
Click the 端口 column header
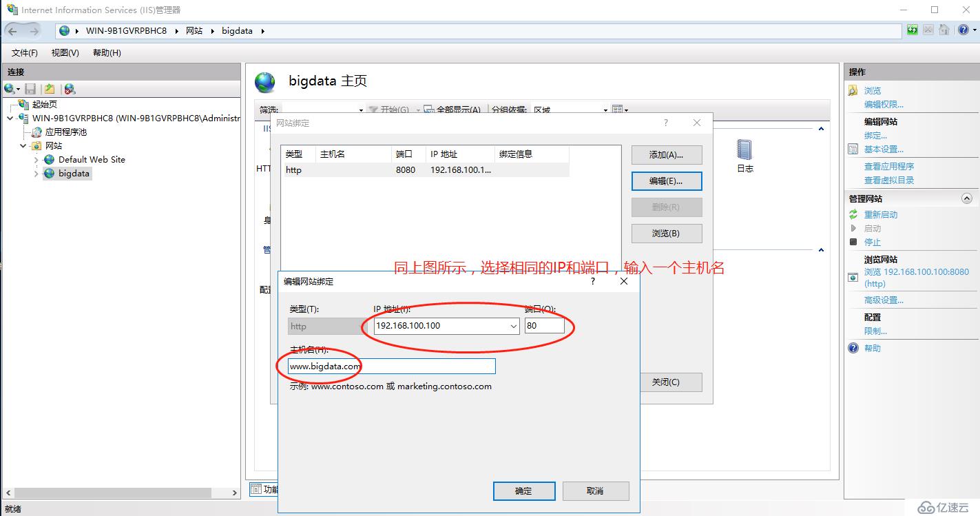[x=408, y=154]
